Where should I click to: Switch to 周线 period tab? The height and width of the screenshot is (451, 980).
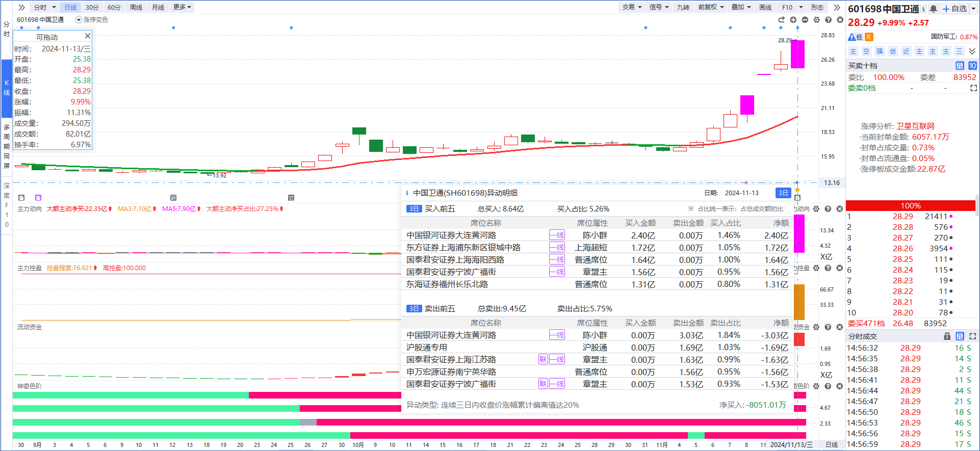click(136, 7)
